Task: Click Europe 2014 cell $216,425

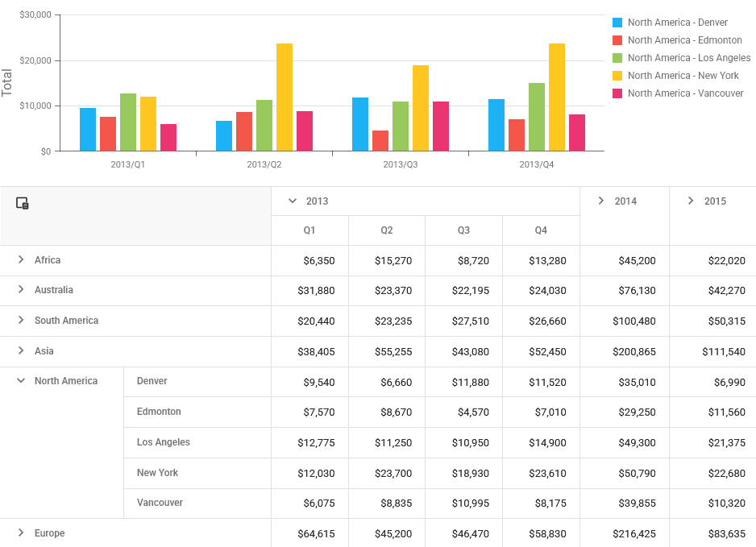Action: (x=625, y=533)
